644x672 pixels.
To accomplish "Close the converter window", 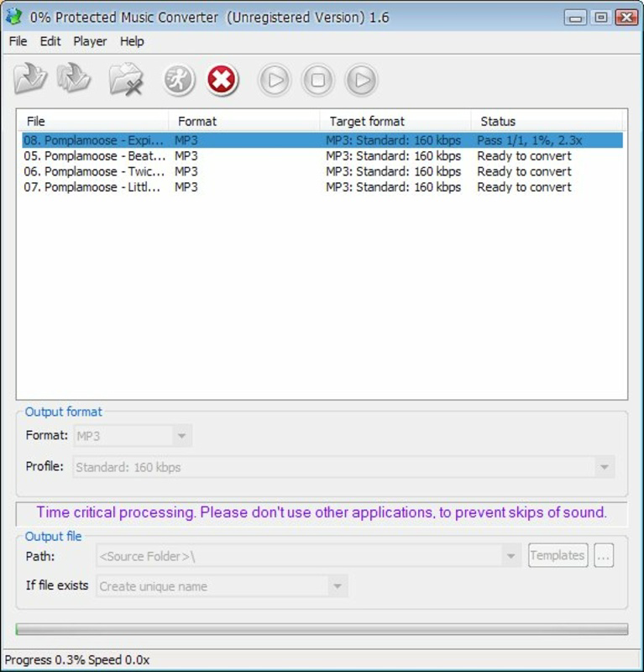I will pos(626,18).
